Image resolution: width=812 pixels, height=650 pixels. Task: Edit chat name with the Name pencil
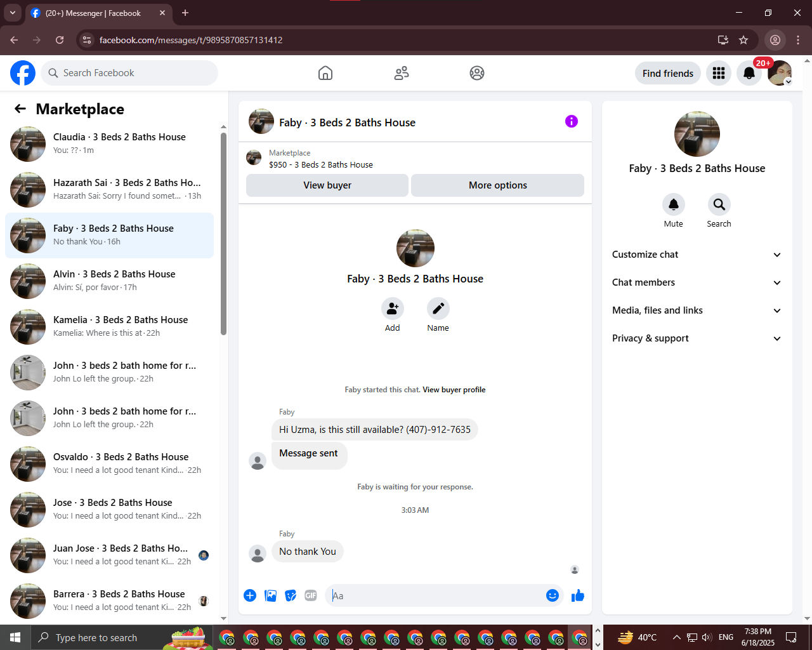[x=438, y=308]
